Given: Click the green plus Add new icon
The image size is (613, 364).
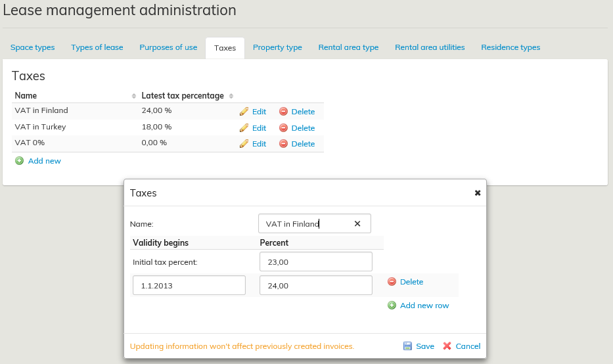Looking at the screenshot, I should pos(19,161).
